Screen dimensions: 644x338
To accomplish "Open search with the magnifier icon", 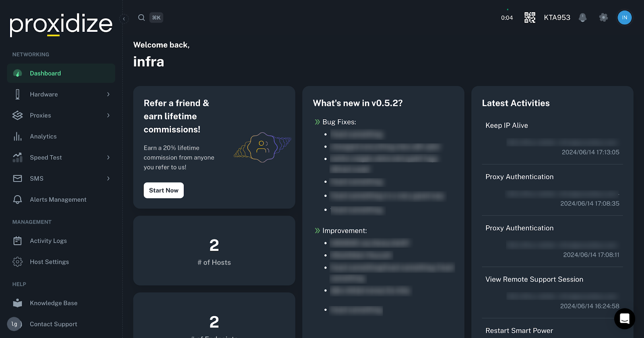I will (141, 17).
